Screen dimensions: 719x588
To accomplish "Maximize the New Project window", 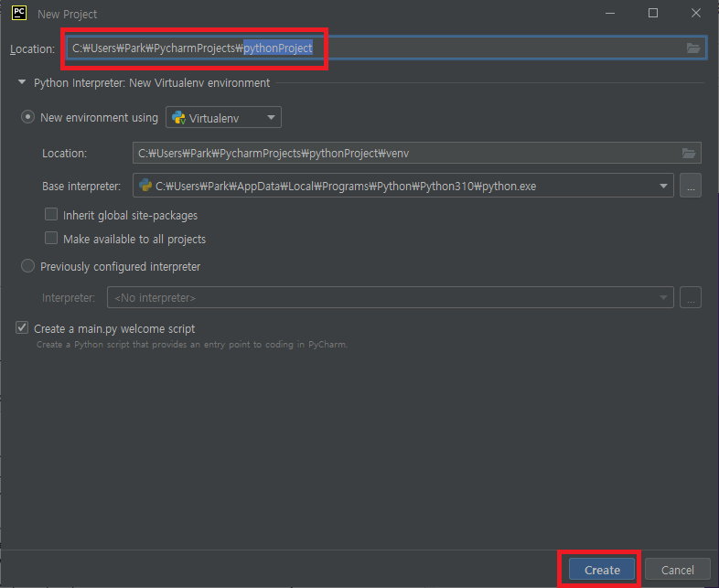I will click(x=653, y=14).
